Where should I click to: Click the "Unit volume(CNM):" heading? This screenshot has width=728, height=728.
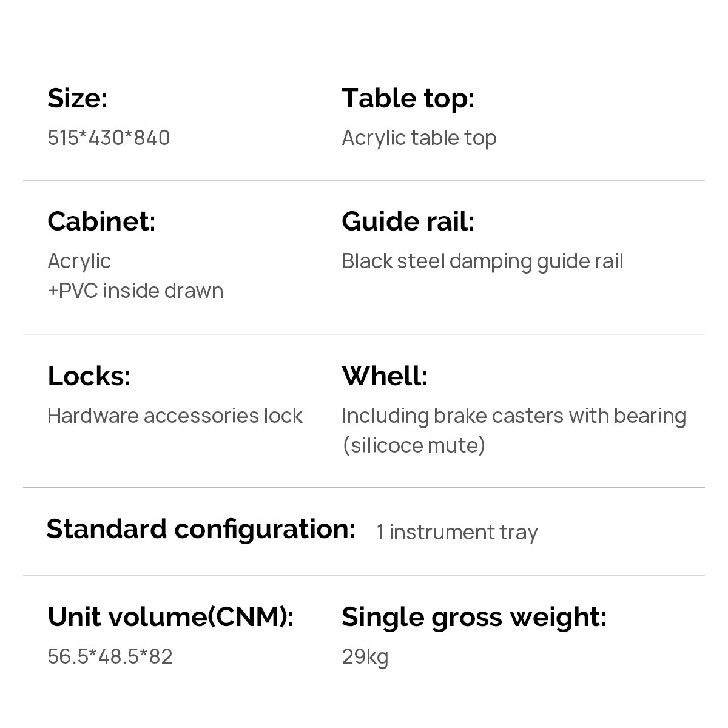point(170,617)
